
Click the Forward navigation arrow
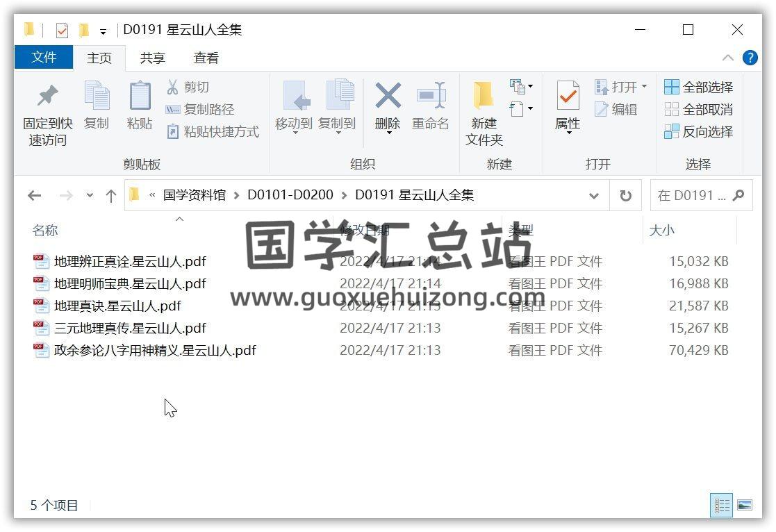(66, 196)
